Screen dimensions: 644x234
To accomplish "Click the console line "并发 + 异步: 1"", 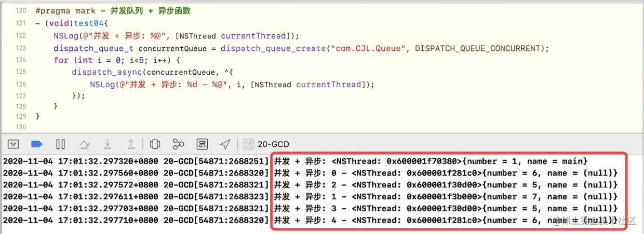I will 310,197.
